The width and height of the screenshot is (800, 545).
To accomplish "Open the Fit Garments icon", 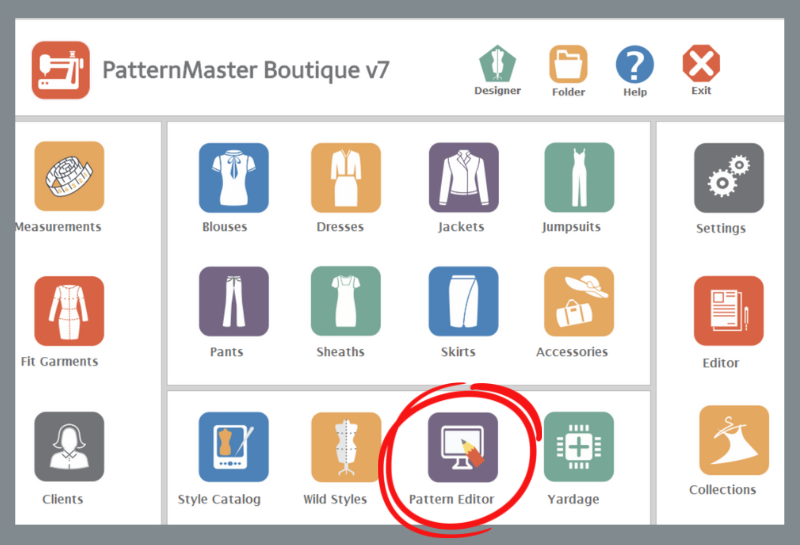I will tap(69, 311).
